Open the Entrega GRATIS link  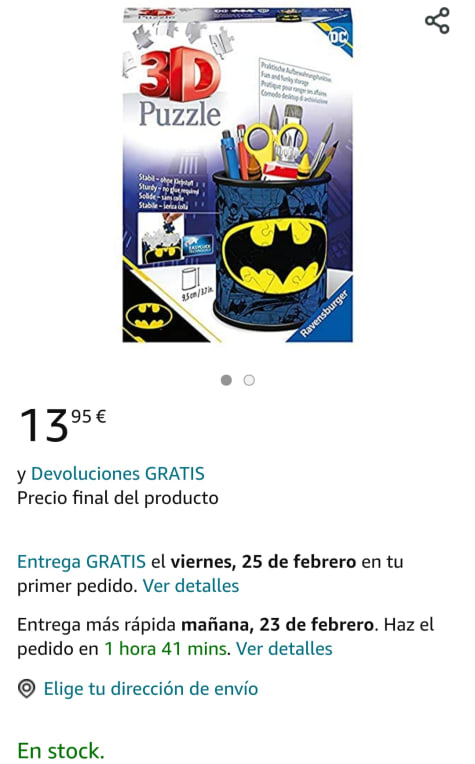point(81,561)
